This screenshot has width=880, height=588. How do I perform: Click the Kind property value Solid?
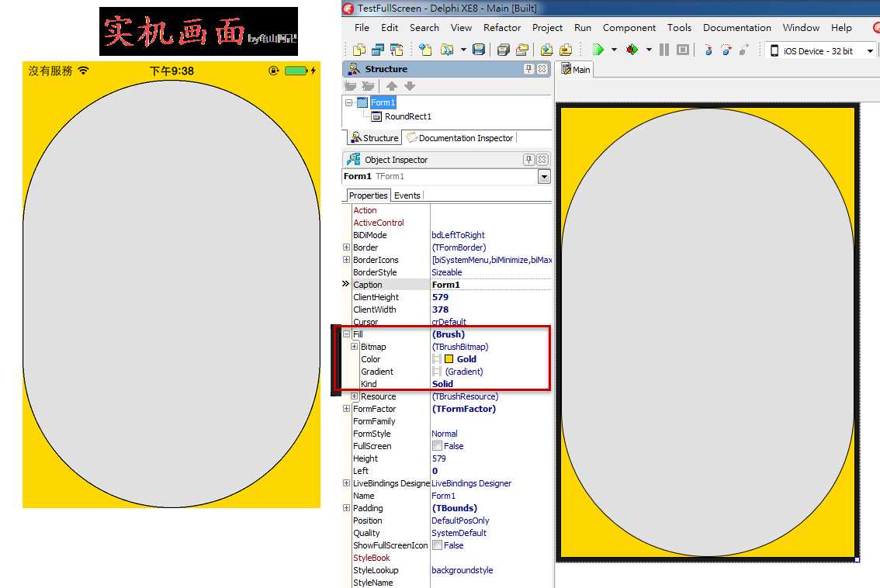pyautogui.click(x=442, y=384)
